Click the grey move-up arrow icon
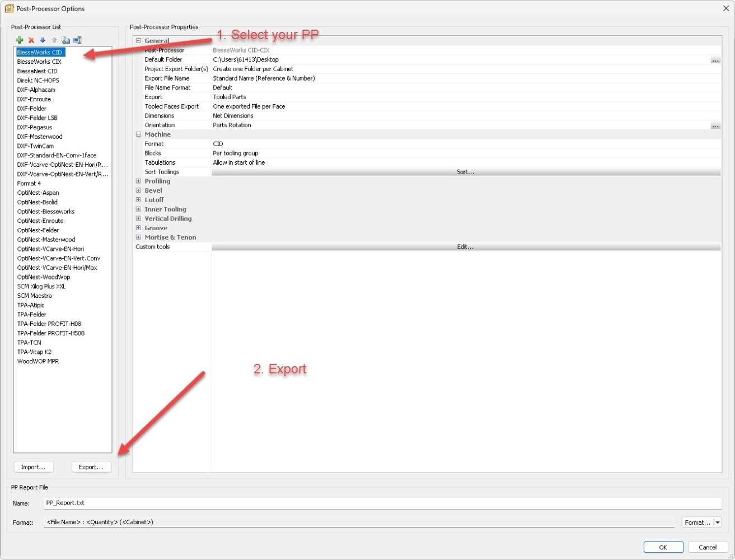Screen dimensions: 735x560 tap(54, 40)
